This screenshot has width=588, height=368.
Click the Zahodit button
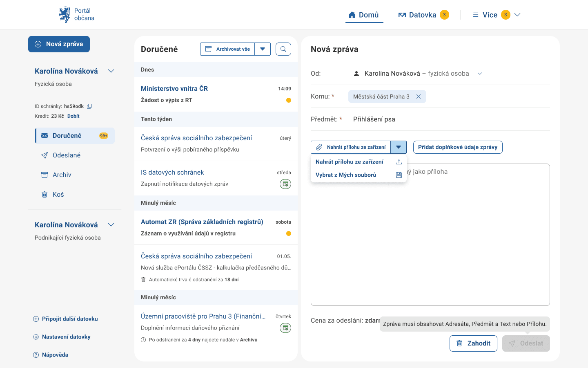pos(473,343)
